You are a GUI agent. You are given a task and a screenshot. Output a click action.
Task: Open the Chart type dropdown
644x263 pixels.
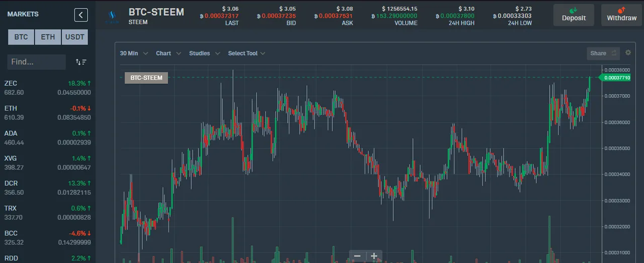click(168, 53)
